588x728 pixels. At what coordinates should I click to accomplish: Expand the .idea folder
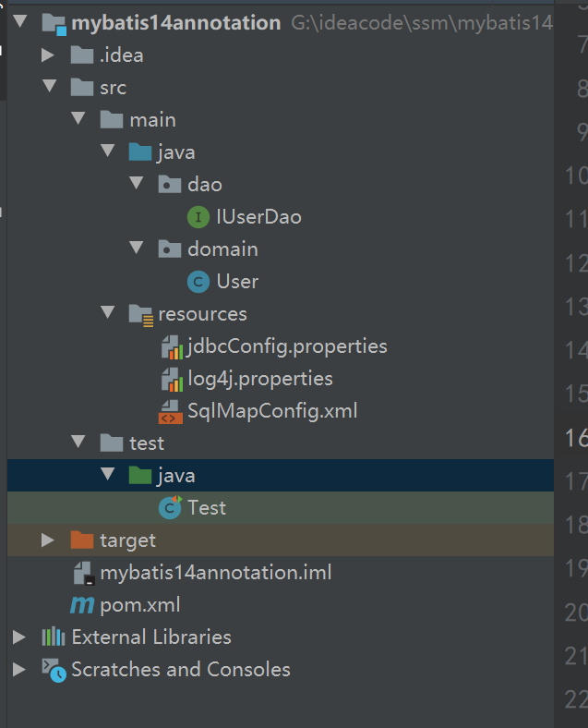click(x=48, y=55)
